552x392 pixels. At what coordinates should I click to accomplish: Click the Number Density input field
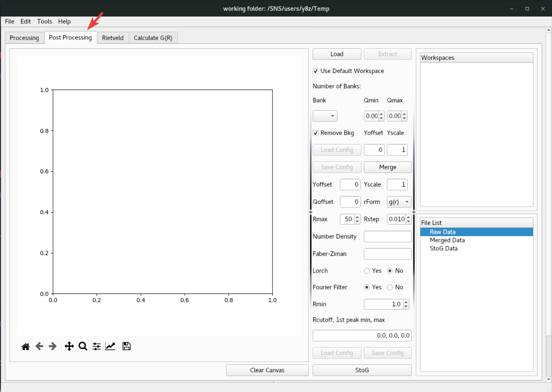pos(387,237)
